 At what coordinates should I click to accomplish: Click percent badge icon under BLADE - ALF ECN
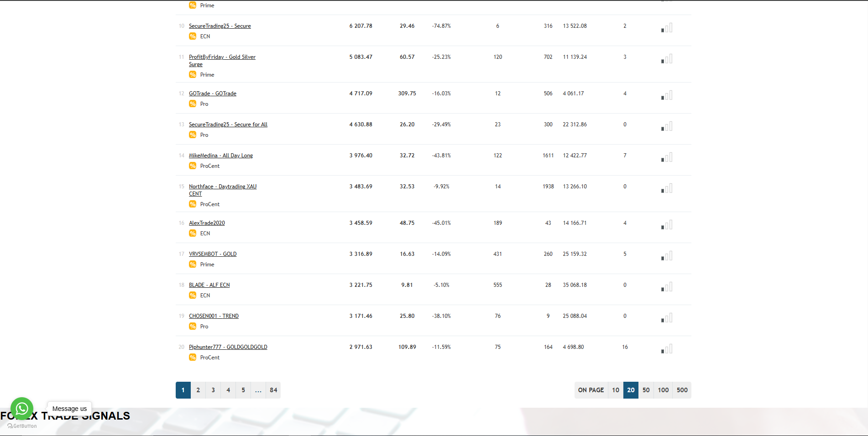pos(193,296)
